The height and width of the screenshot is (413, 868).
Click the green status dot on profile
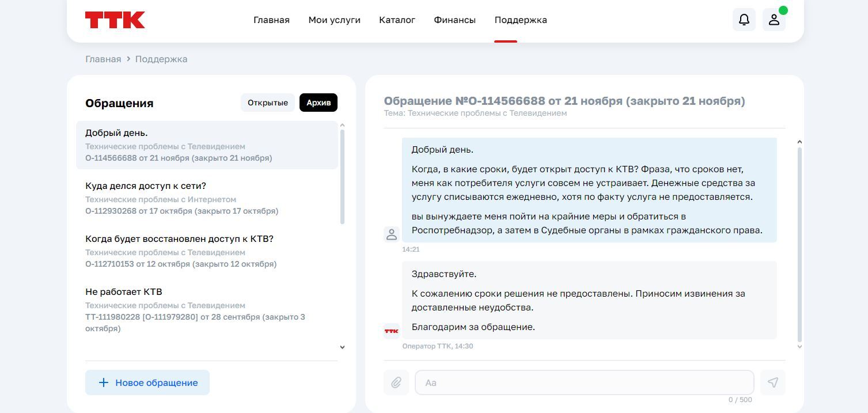tap(783, 10)
